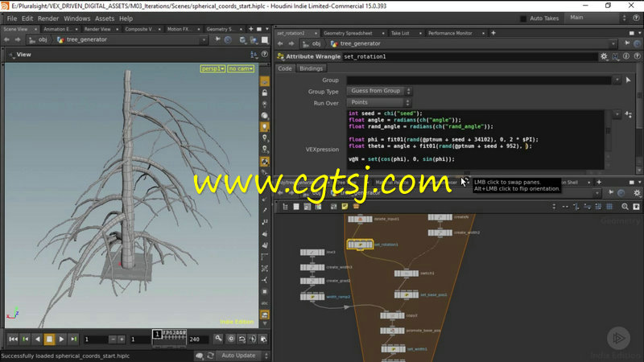Click the Auto Update button
644x362 pixels.
pyautogui.click(x=238, y=356)
